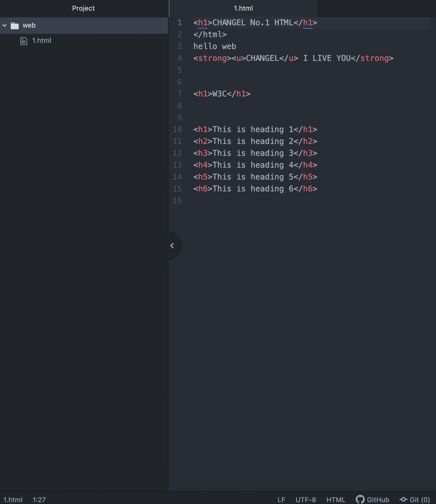
Task: Click the closing strong tag on line 4
Action: [x=372, y=58]
